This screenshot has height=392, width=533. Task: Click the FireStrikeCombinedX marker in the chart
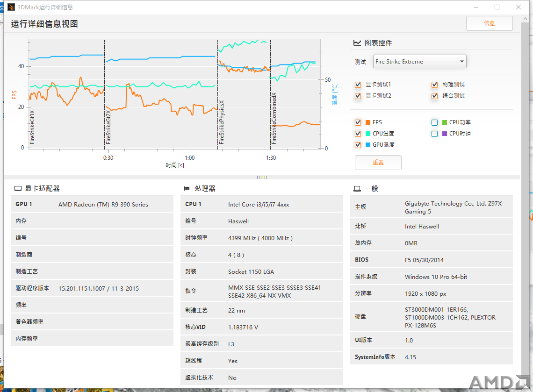[x=274, y=118]
